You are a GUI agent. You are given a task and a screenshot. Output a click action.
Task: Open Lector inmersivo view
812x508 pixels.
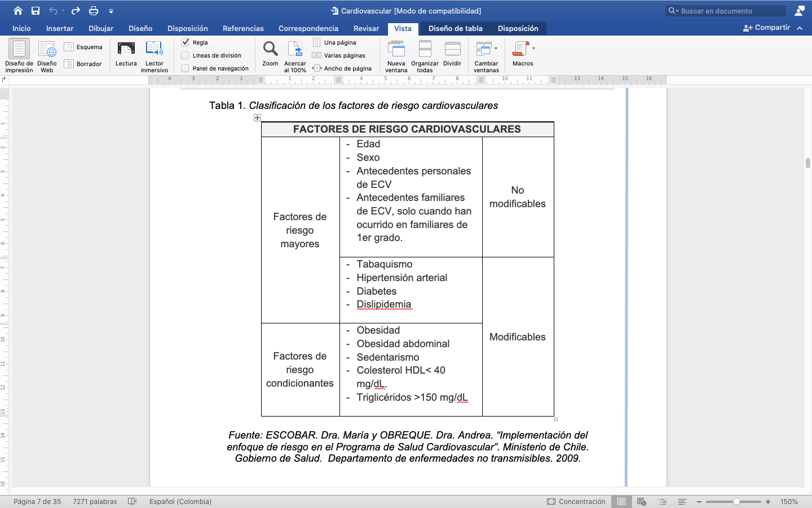point(154,49)
